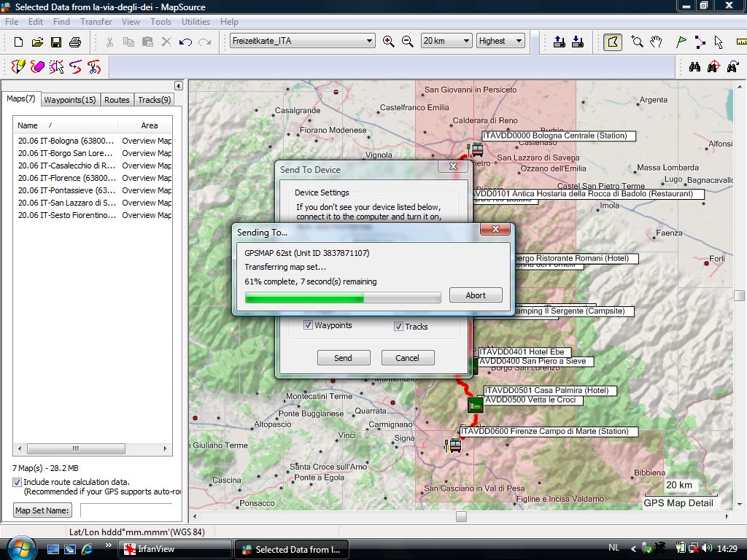Image resolution: width=747 pixels, height=560 pixels.
Task: Pick the Route tool icon
Action: coord(700,42)
